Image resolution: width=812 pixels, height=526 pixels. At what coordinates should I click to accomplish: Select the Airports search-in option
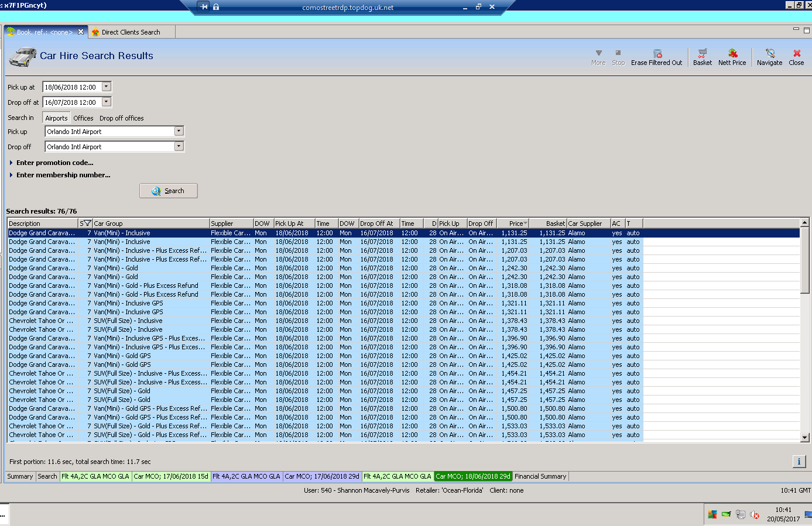(x=57, y=118)
